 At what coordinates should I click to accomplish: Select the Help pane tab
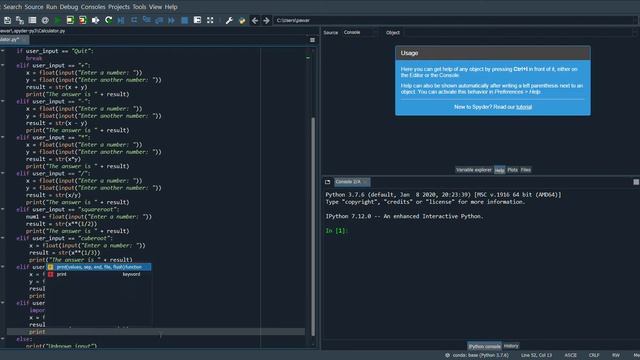point(500,170)
